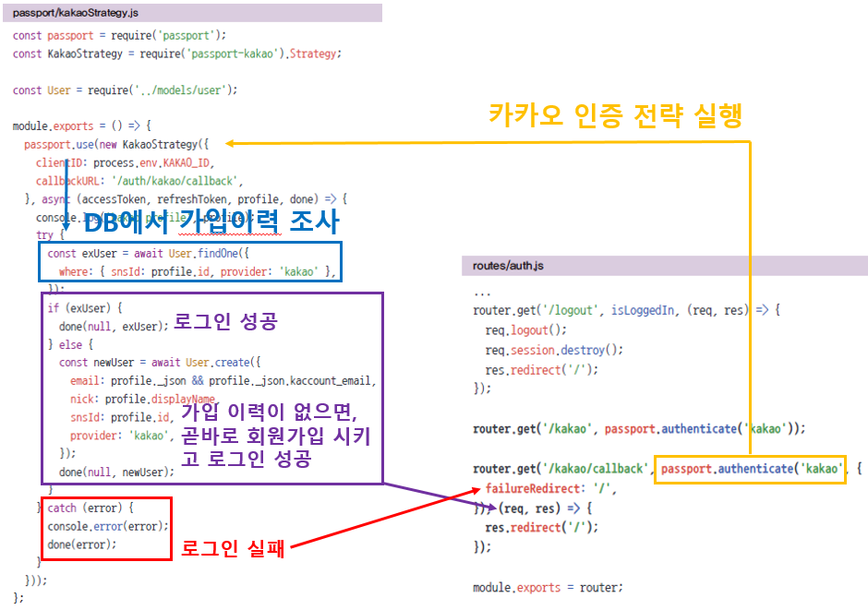This screenshot has height=610, width=868.
Task: Click const newUser = await User.create({ line
Action: (160, 363)
